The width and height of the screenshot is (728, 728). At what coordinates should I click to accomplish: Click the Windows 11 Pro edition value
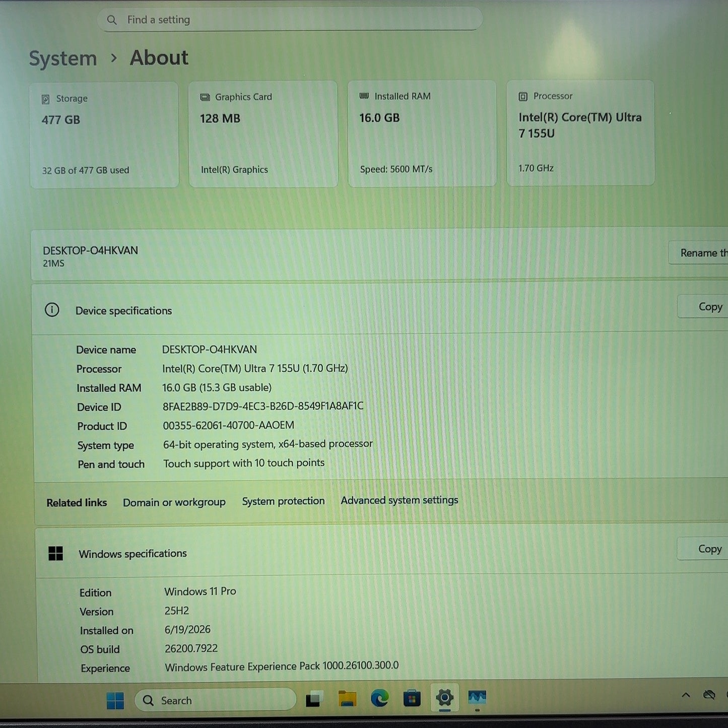point(200,591)
